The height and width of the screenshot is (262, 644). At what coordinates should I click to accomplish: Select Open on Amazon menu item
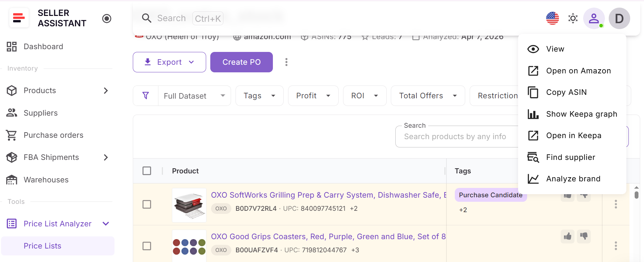pos(572,71)
